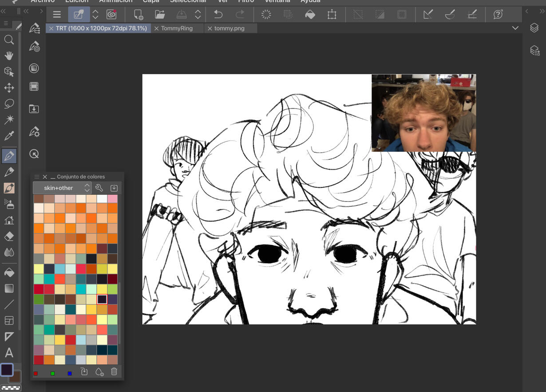Activate the Text tool

9,353
